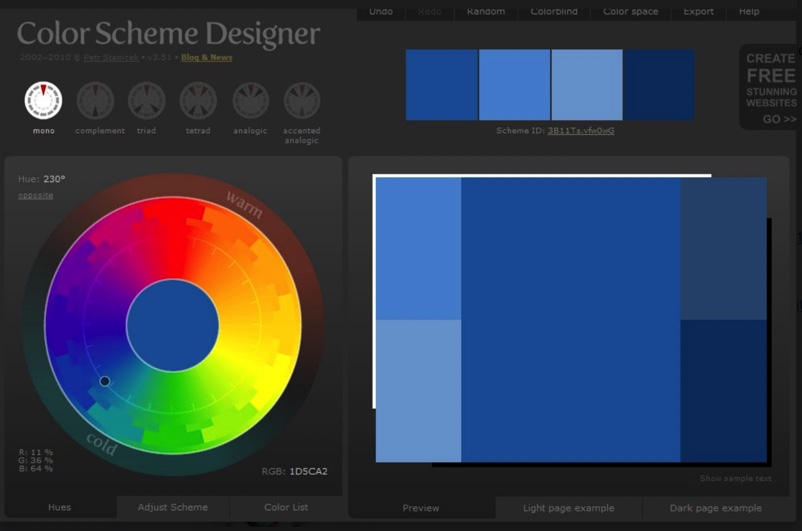Select the third light blue palette swatch
This screenshot has width=802, height=531.
pyautogui.click(x=587, y=85)
